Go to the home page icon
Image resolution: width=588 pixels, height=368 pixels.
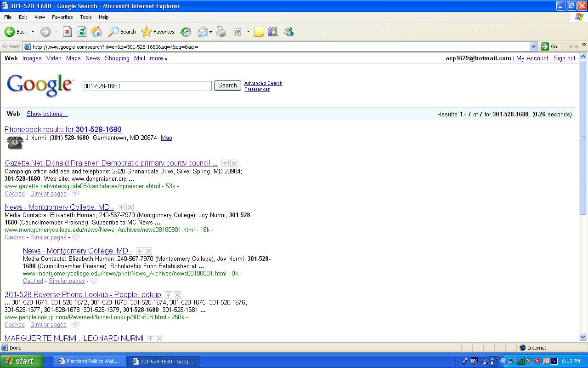click(96, 32)
